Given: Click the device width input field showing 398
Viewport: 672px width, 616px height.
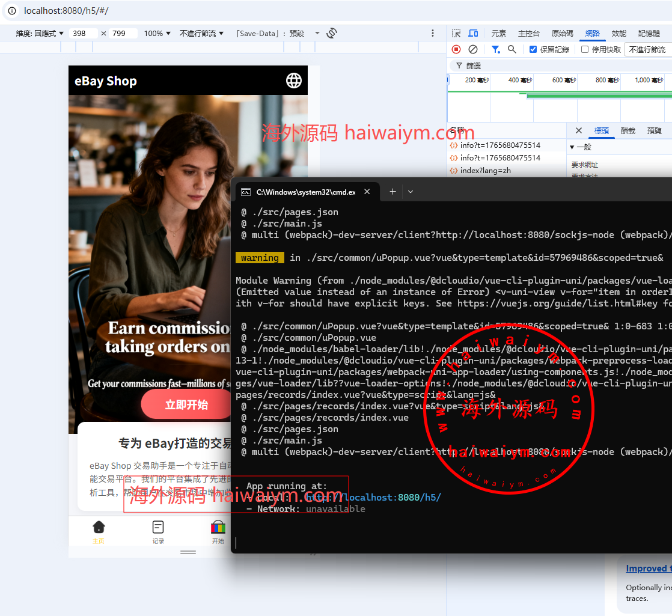Looking at the screenshot, I should pyautogui.click(x=83, y=34).
